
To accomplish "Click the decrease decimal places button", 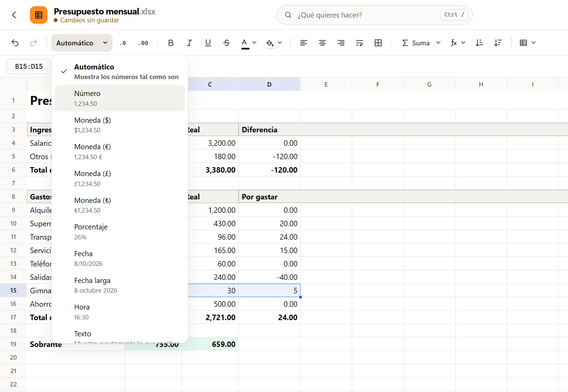I will [123, 43].
